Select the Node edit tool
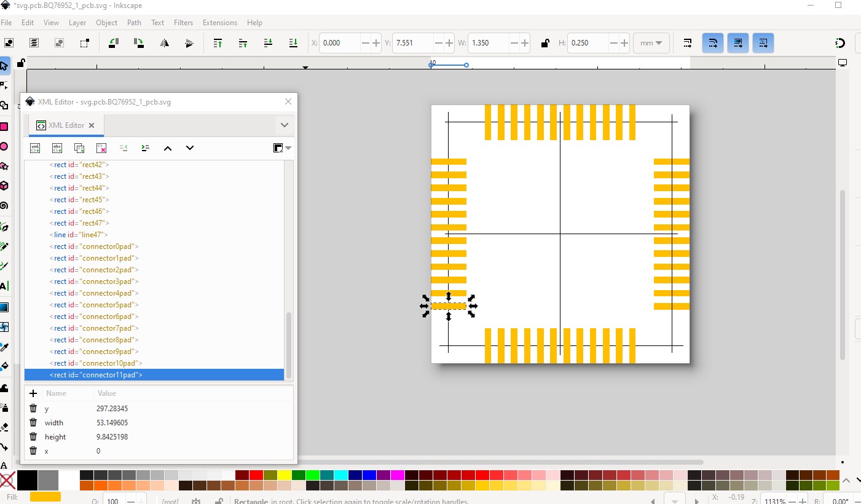 (x=4, y=85)
